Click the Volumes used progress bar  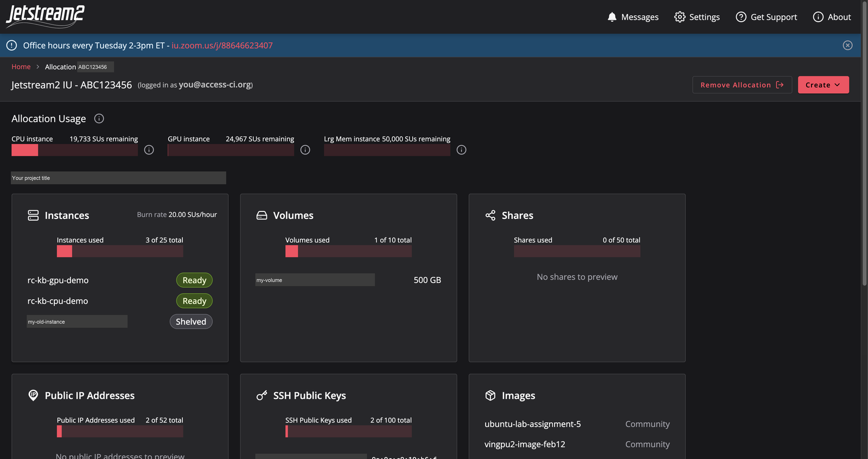point(348,251)
